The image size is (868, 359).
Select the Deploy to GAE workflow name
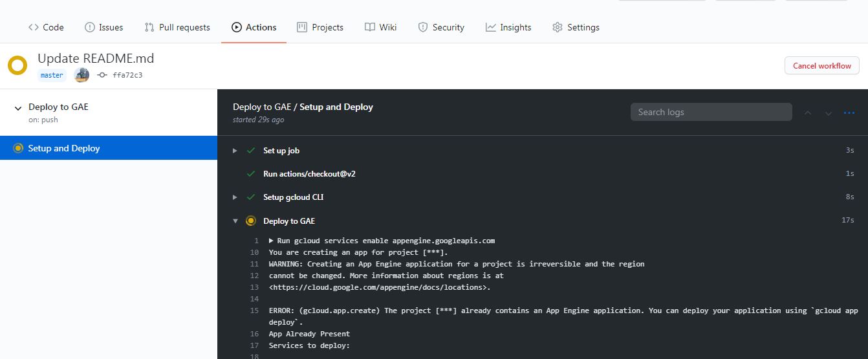pyautogui.click(x=58, y=107)
